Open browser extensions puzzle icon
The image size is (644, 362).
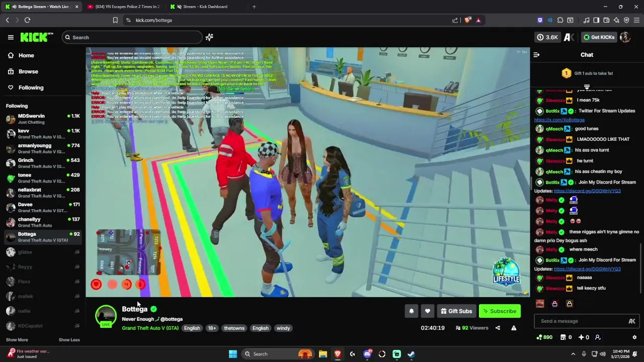[560, 20]
